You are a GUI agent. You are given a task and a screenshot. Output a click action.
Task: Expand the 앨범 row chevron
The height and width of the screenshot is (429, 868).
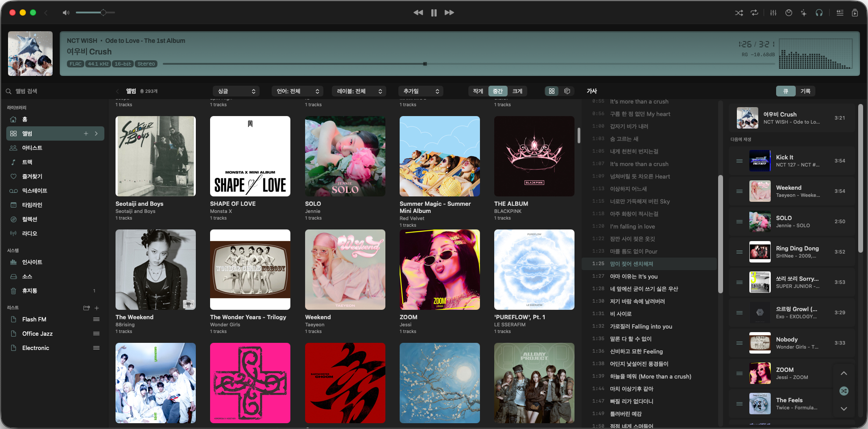(x=96, y=133)
